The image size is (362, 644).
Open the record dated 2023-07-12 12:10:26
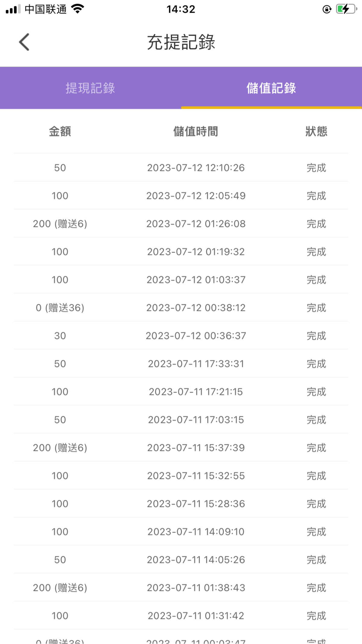click(x=196, y=168)
